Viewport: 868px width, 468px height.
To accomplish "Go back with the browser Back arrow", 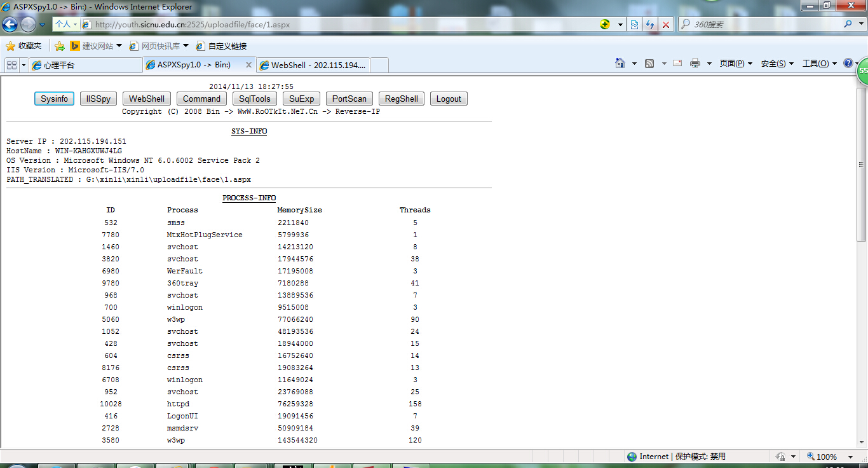I will point(10,24).
